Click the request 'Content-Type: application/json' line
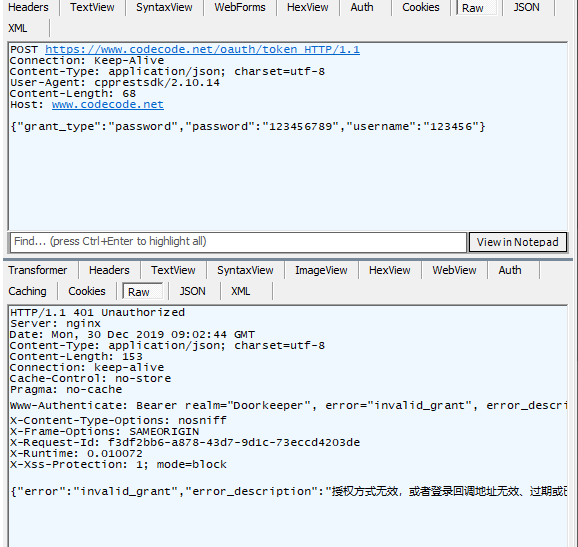Viewport: 578px width, 547px height. coord(167,72)
